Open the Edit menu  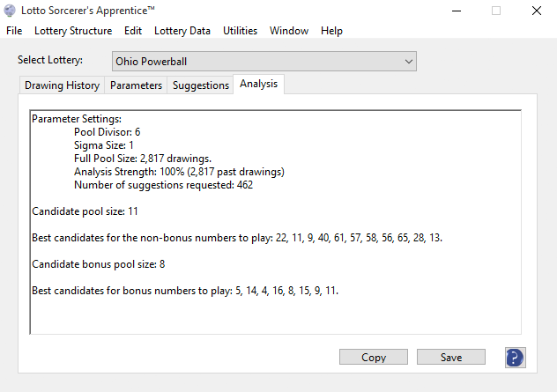click(133, 31)
